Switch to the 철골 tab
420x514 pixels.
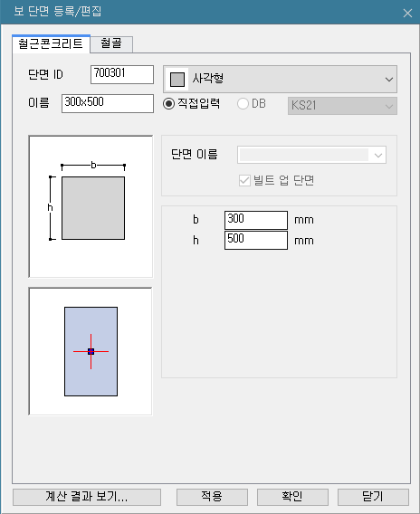tap(111, 44)
